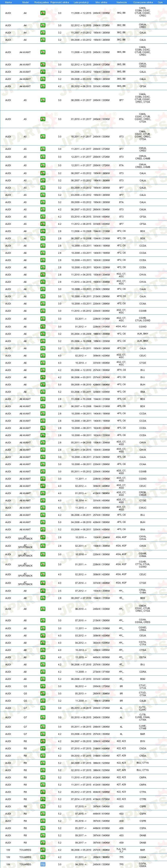
Task: Click the fuel icon in the first A4 245kW row
Action: pos(43,13)
